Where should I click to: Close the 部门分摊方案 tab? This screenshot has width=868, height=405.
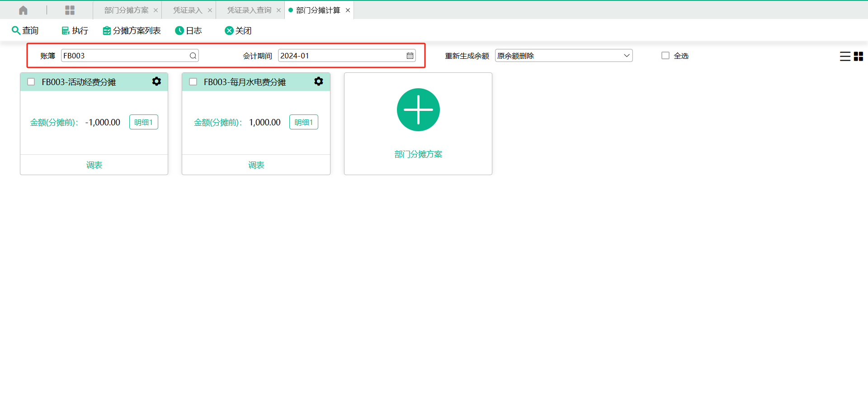tap(156, 10)
